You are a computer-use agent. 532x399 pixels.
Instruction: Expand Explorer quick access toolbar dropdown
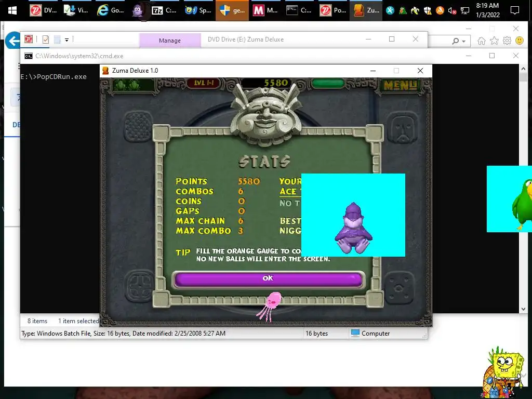click(x=67, y=39)
